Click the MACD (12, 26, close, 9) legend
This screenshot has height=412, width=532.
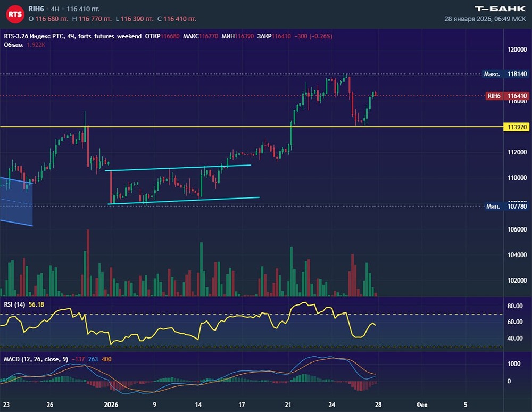[36, 359]
